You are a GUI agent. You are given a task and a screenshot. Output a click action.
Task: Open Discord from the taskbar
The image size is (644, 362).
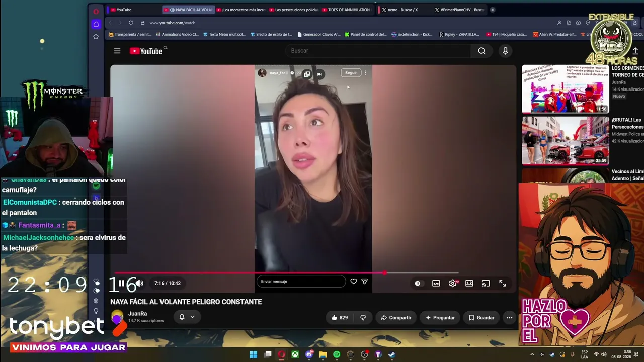tap(309, 354)
